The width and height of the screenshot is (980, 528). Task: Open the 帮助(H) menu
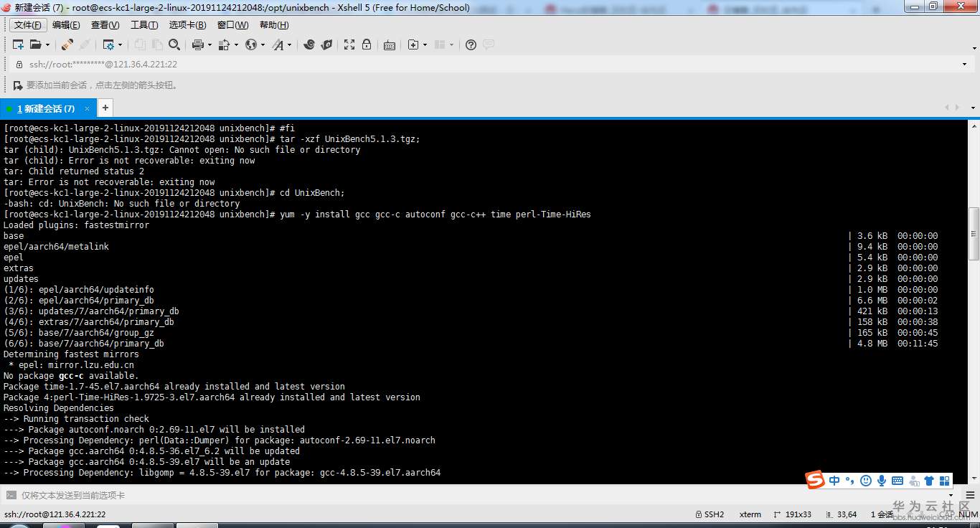pyautogui.click(x=274, y=25)
